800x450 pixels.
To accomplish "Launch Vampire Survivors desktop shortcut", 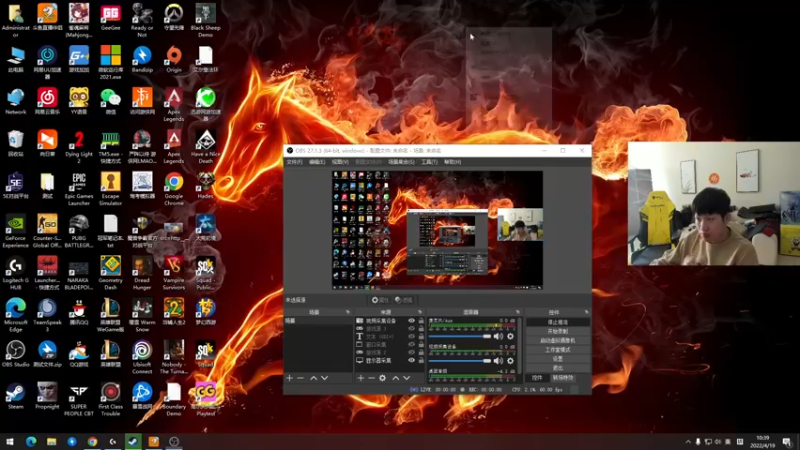I will click(173, 273).
